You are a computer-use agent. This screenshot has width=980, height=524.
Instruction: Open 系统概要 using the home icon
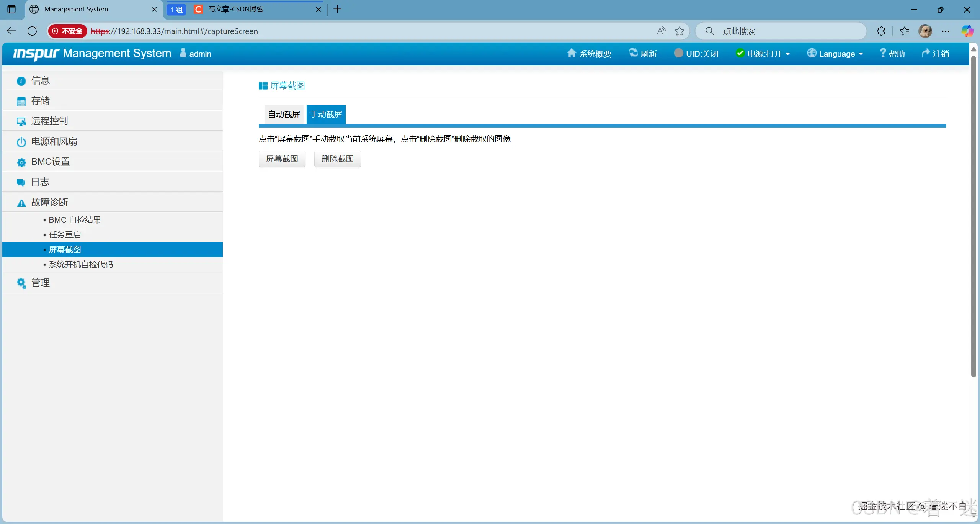(572, 53)
